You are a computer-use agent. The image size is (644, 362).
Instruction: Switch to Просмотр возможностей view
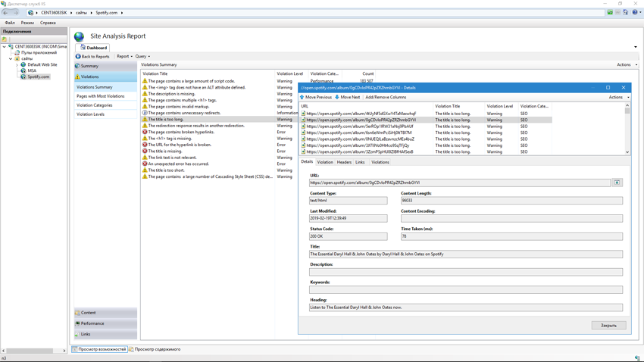click(99, 350)
